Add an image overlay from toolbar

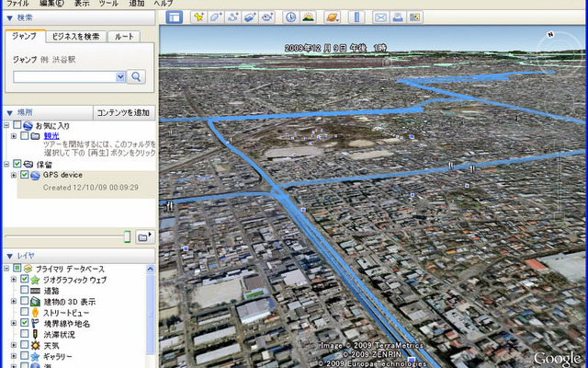(250, 17)
